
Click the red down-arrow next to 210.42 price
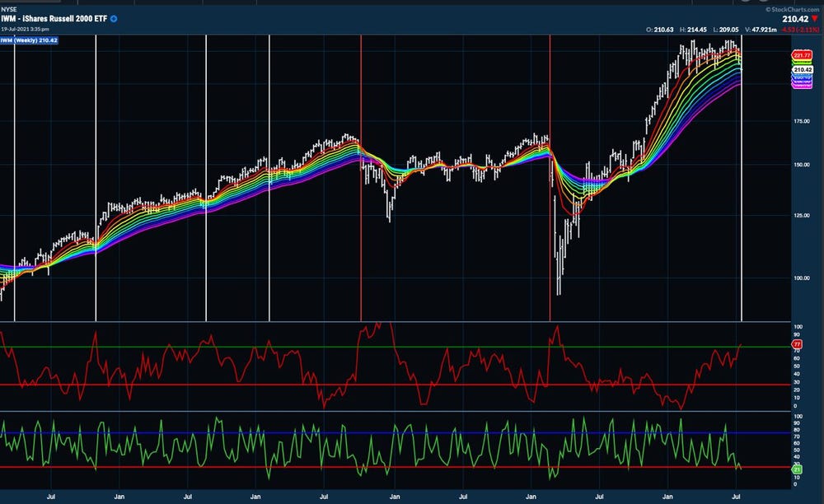pyautogui.click(x=815, y=18)
